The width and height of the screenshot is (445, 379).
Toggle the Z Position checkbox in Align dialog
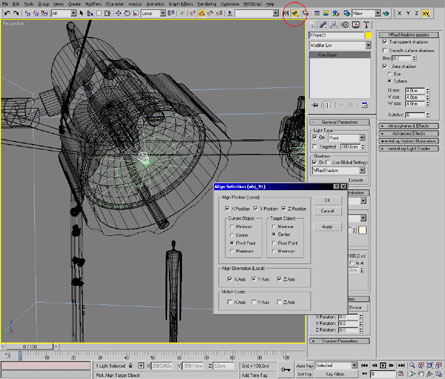click(284, 209)
